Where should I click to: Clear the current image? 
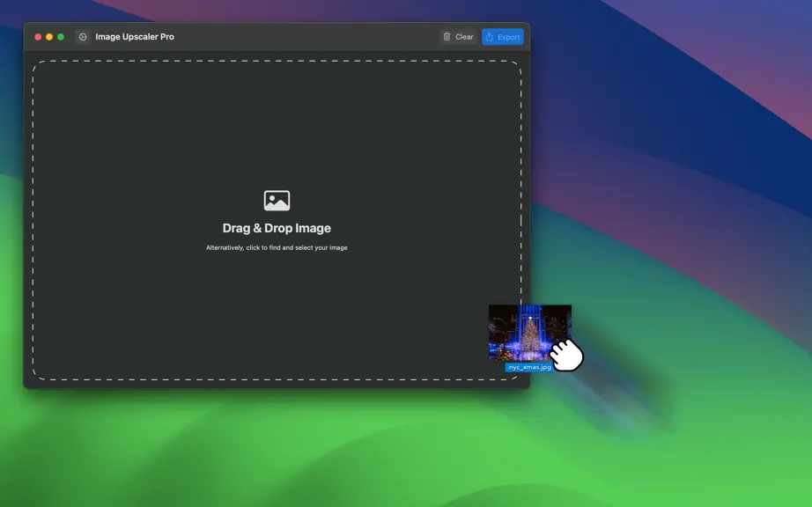458,37
